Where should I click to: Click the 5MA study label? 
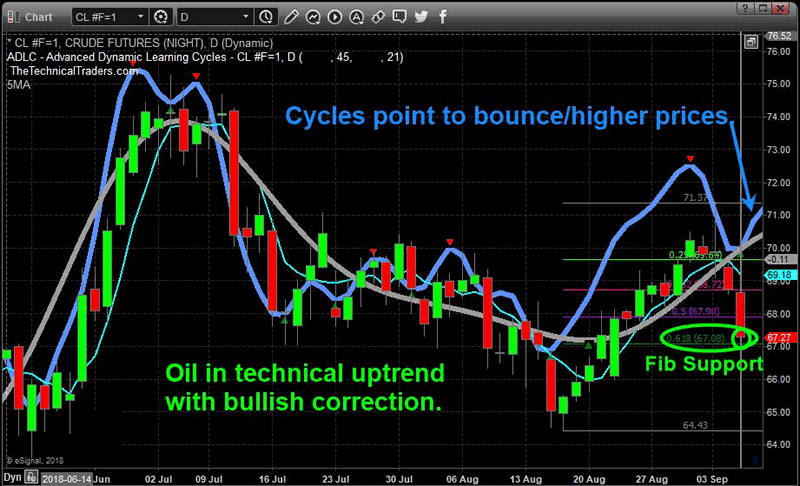click(x=18, y=85)
